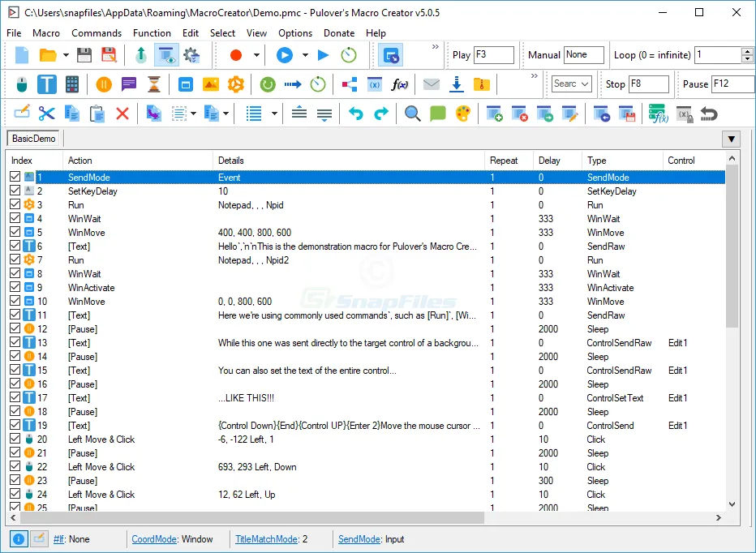Toggle checkbox for row 9 WinActivate

15,287
